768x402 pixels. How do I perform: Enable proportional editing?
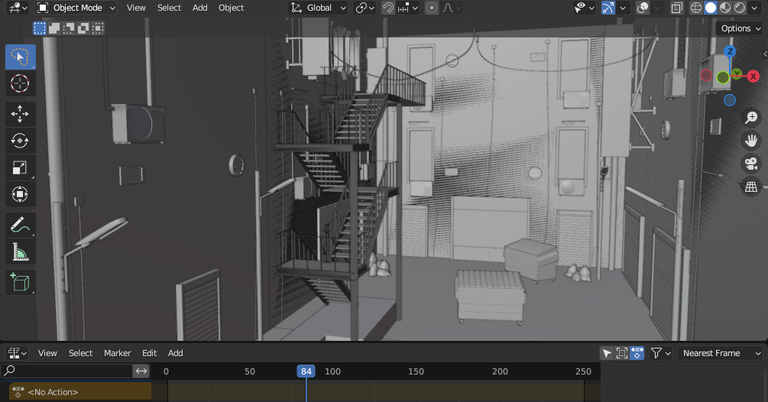pos(431,8)
